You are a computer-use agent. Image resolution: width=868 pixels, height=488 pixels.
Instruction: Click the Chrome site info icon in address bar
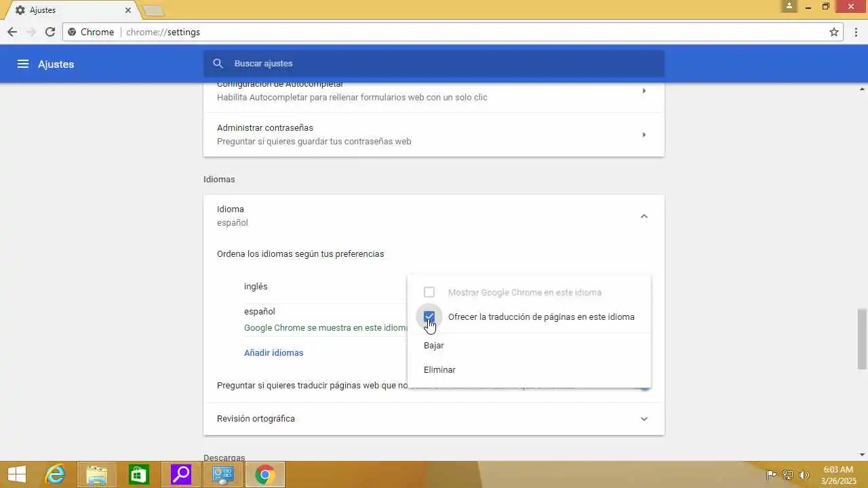pos(73,32)
